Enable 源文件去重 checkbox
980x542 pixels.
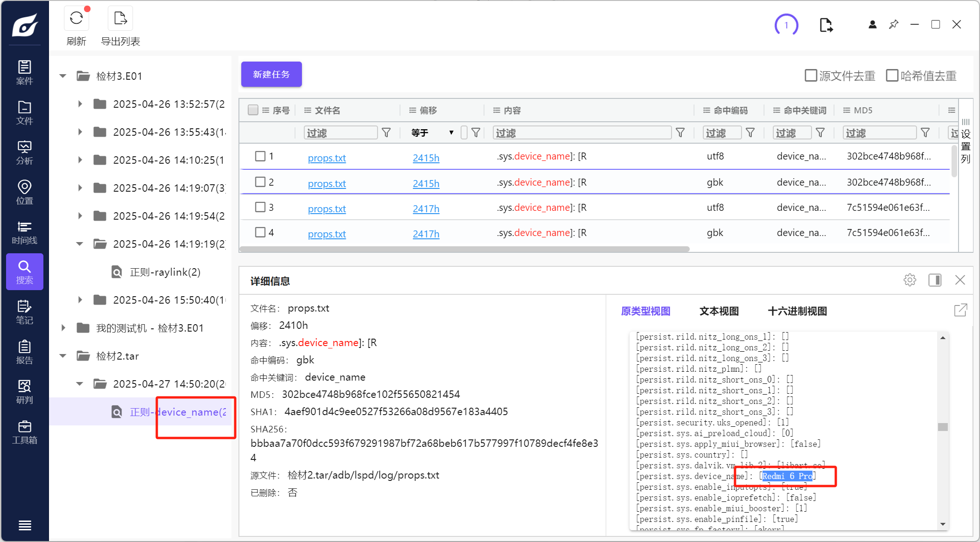click(811, 76)
